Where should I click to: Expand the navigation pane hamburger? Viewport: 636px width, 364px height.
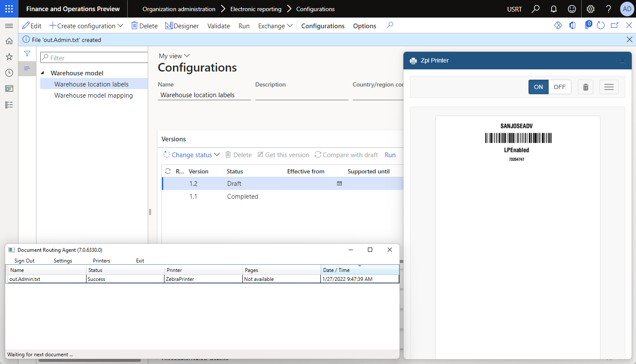tap(9, 26)
